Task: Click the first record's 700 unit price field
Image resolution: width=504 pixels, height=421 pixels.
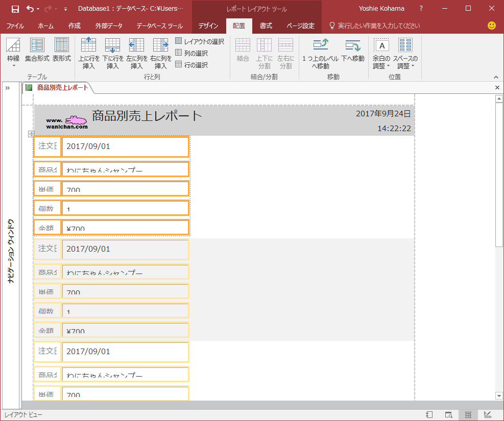Action: click(x=125, y=188)
